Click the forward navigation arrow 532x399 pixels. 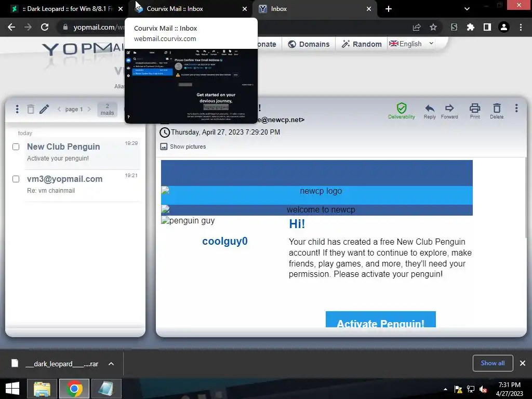tap(28, 27)
